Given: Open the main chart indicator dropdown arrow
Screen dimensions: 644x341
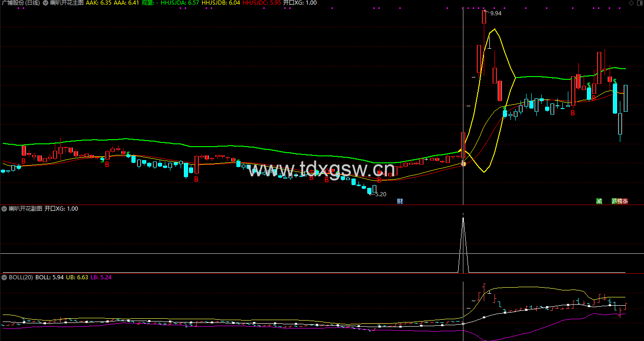Looking at the screenshot, I should [x=45, y=3].
